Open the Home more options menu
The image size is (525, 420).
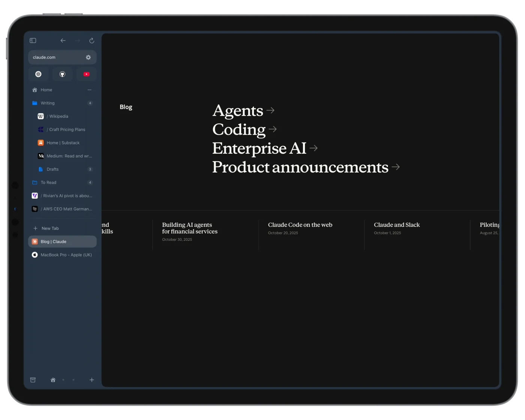coord(89,90)
